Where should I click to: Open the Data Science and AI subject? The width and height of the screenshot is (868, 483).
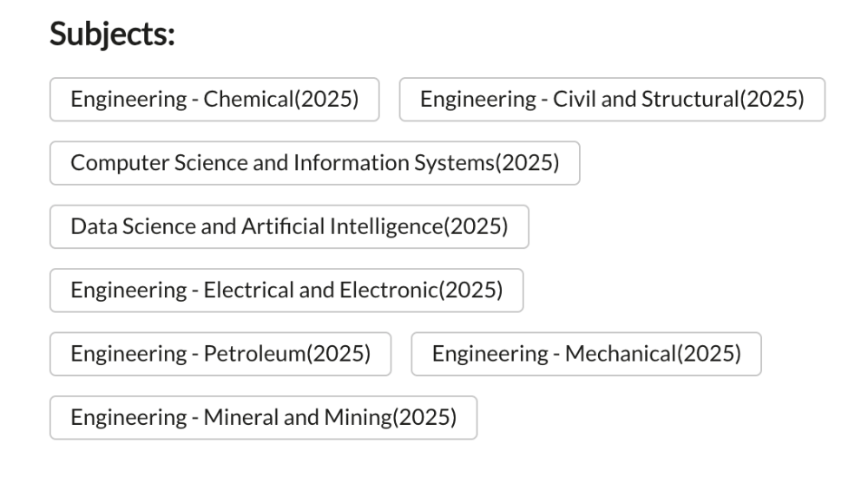click(x=289, y=226)
